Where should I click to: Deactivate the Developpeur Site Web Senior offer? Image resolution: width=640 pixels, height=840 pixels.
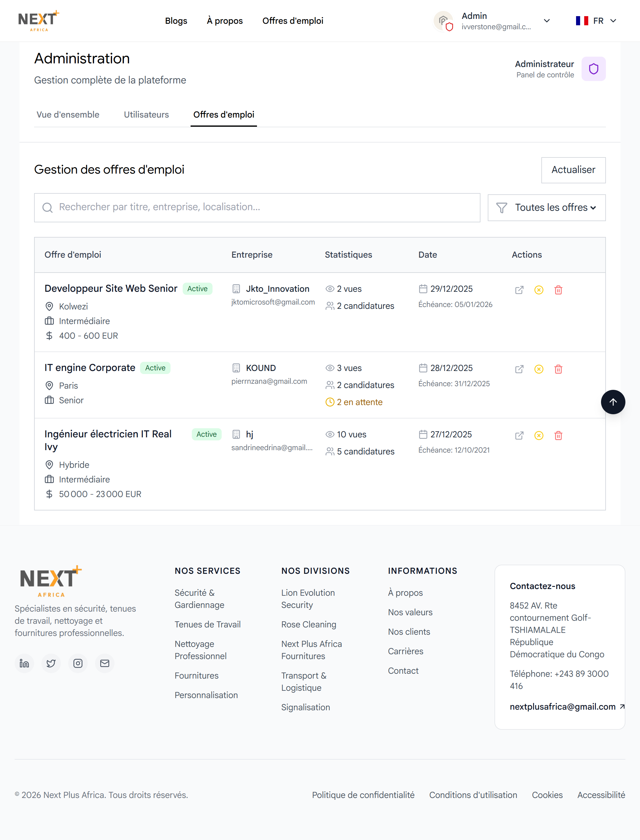pyautogui.click(x=539, y=290)
